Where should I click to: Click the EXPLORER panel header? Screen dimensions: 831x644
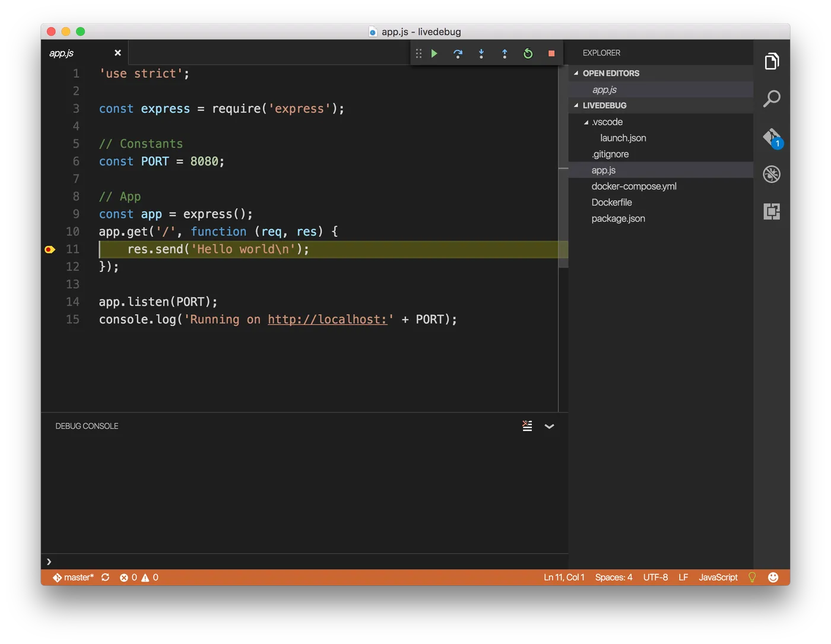pos(601,53)
